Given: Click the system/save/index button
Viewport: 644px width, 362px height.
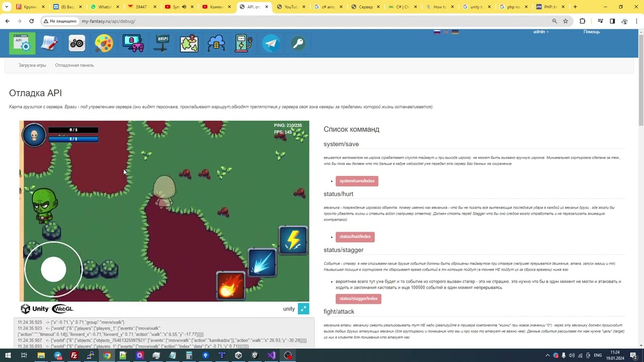Looking at the screenshot, I should click(357, 181).
